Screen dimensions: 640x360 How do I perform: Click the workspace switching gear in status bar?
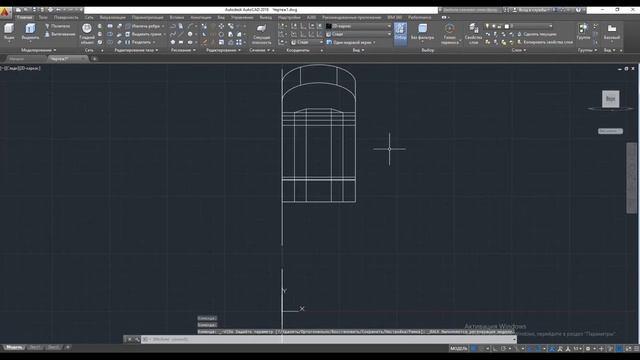point(588,349)
